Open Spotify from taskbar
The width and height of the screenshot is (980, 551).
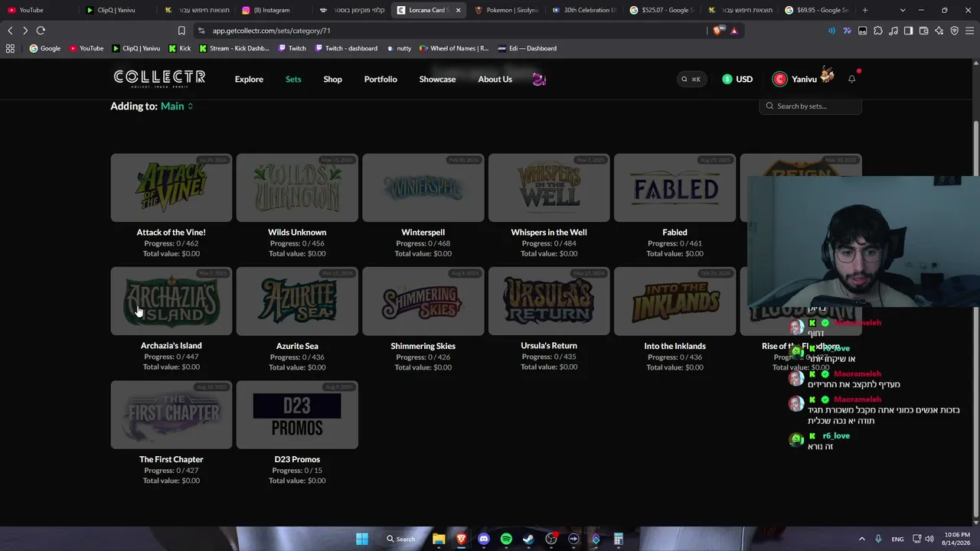coord(506,539)
